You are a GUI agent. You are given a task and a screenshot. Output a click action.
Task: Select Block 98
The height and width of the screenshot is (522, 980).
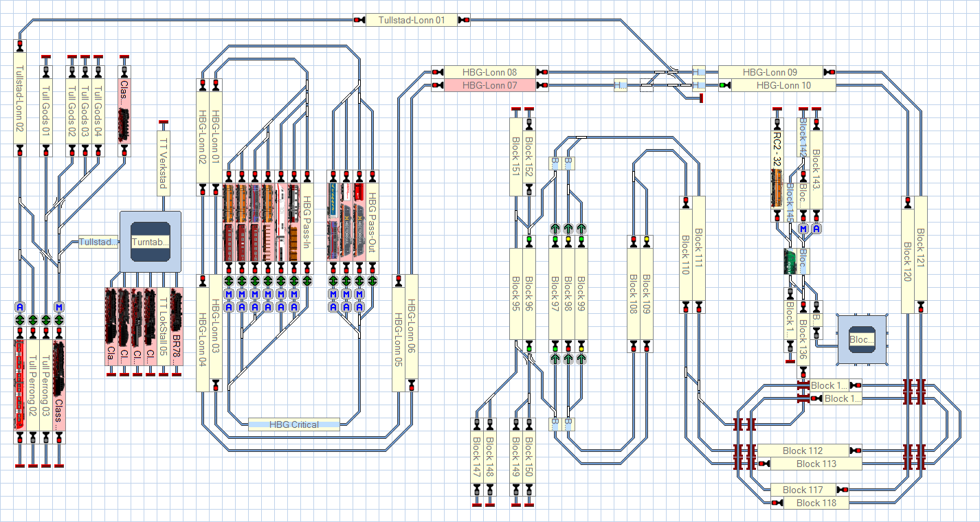pos(568,293)
